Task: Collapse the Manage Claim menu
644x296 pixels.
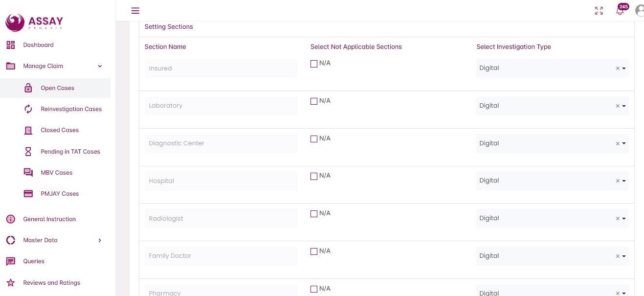Action: tap(100, 66)
